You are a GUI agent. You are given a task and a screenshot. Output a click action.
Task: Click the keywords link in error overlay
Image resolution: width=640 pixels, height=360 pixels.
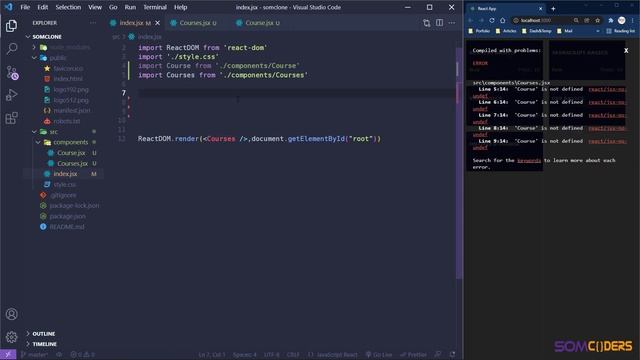[x=529, y=160]
